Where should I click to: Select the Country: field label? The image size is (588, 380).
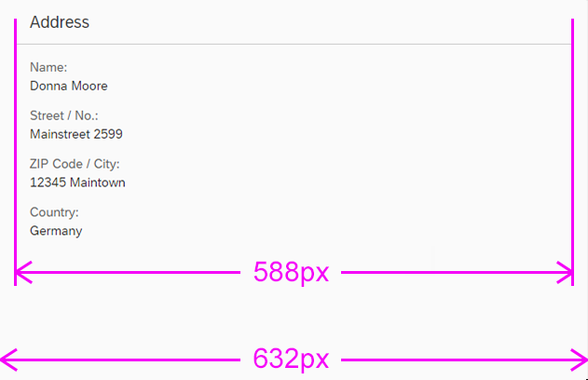(x=54, y=212)
